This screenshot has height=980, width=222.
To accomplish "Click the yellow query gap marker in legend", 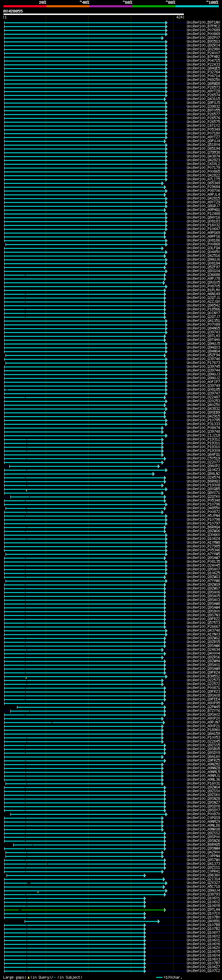I will pos(28,977).
